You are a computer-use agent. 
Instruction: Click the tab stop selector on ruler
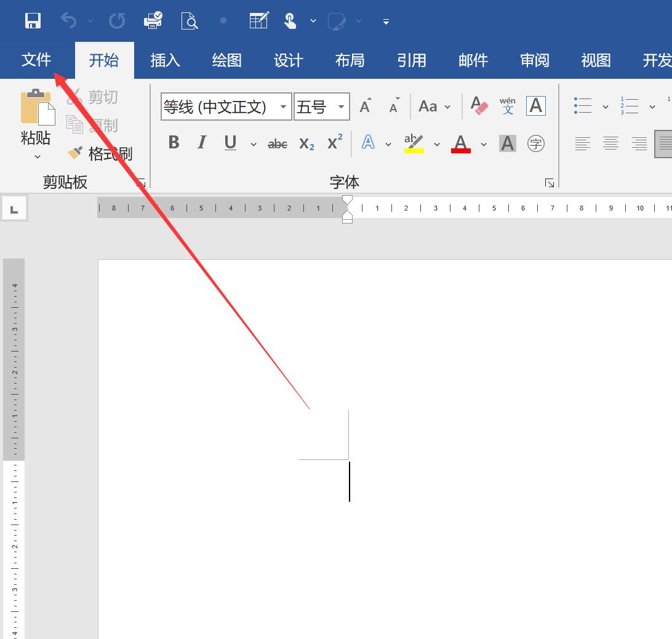[14, 209]
